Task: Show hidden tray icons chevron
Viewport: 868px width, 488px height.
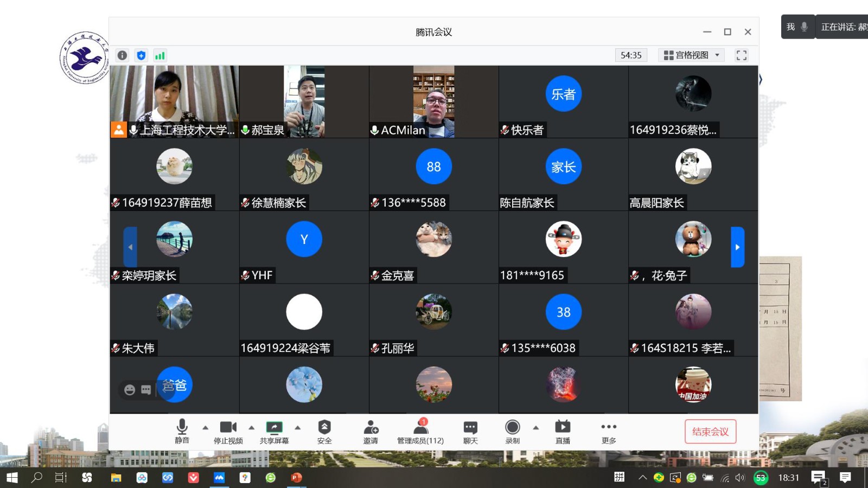Action: point(642,477)
